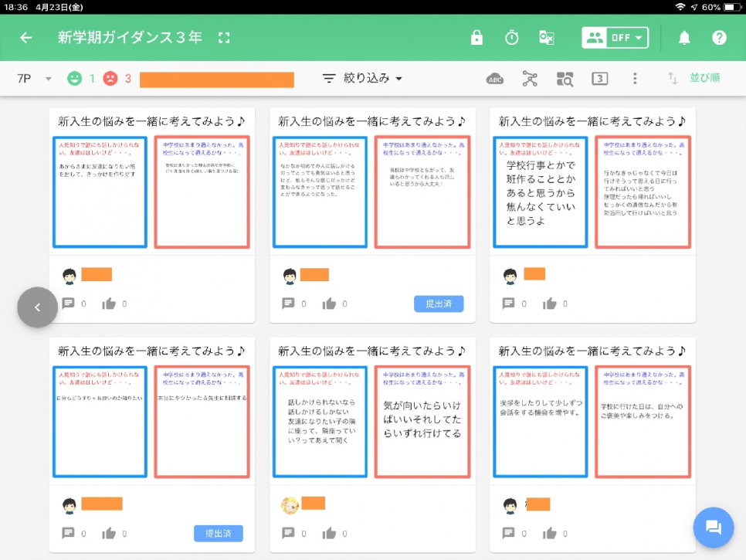Open the 絞り込み filter dropdown
Image resolution: width=746 pixels, height=560 pixels.
[x=362, y=79]
